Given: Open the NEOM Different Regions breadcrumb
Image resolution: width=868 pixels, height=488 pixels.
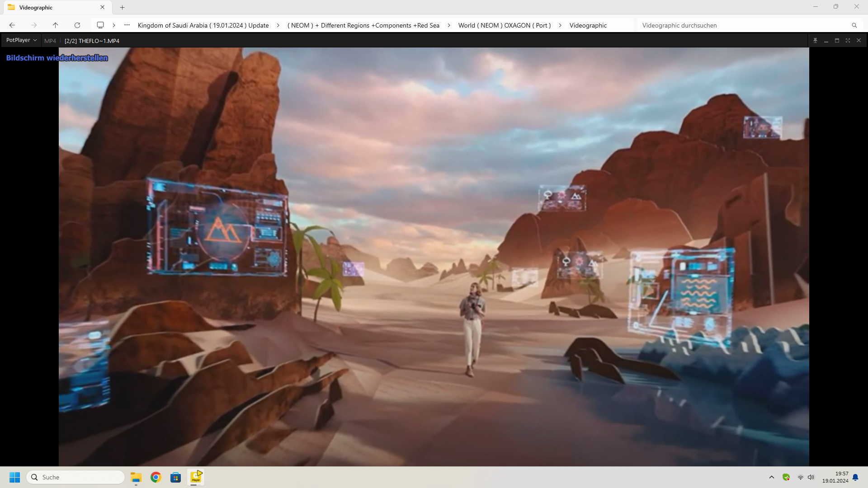Looking at the screenshot, I should coord(363,25).
